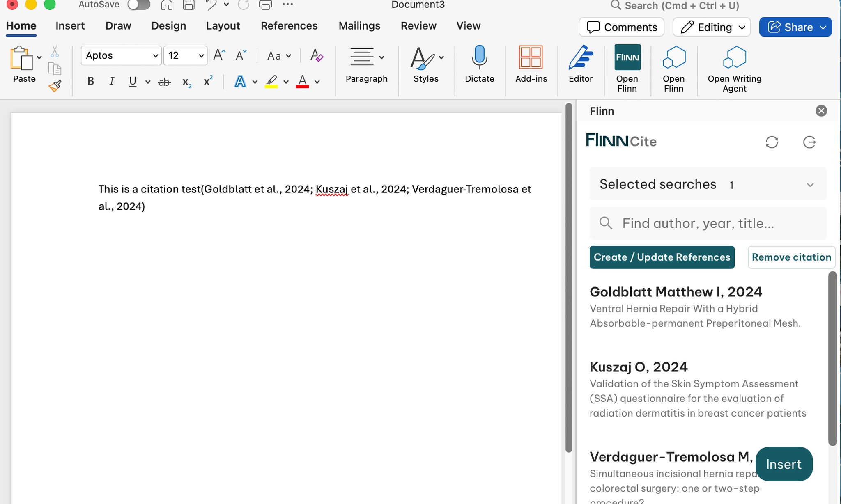Increase font size with grow icon
The height and width of the screenshot is (504, 841).
pos(219,55)
